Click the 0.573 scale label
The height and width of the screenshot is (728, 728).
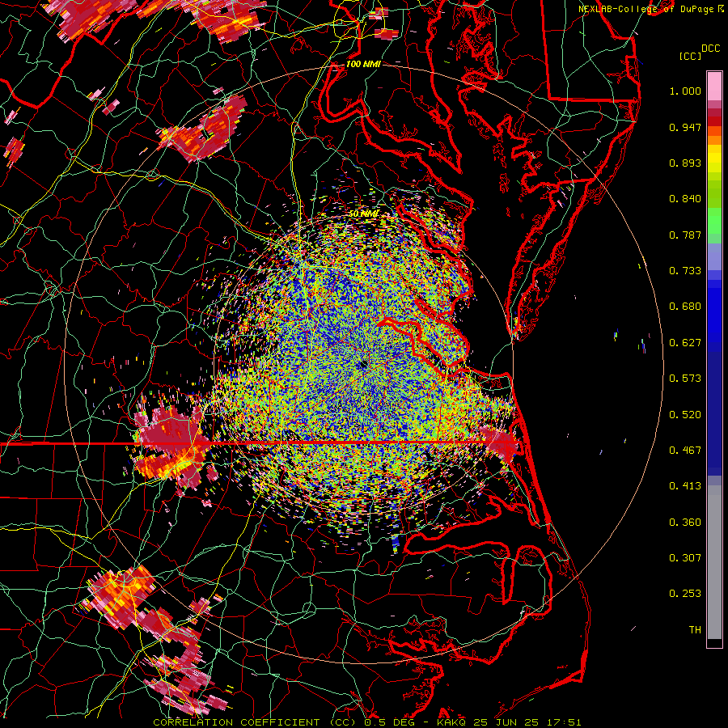(x=685, y=379)
